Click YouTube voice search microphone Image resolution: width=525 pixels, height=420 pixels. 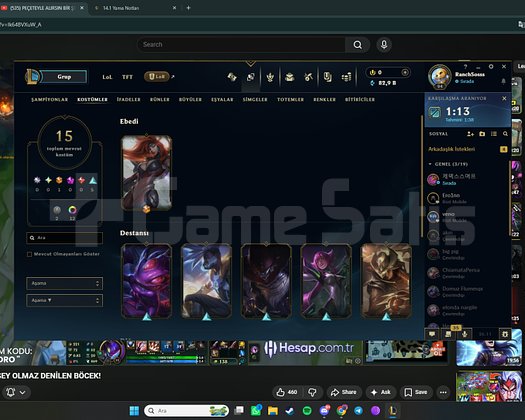coord(384,45)
